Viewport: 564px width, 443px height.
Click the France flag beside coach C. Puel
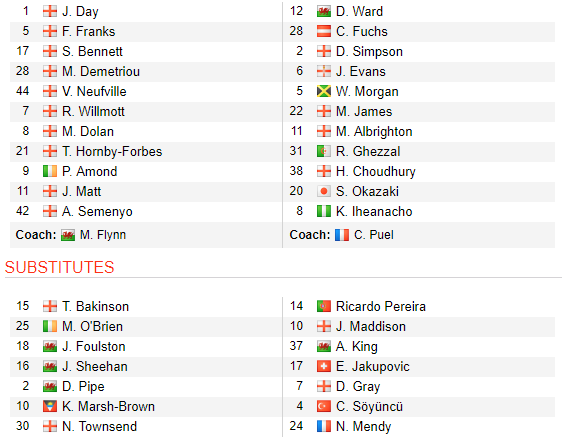pyautogui.click(x=341, y=235)
